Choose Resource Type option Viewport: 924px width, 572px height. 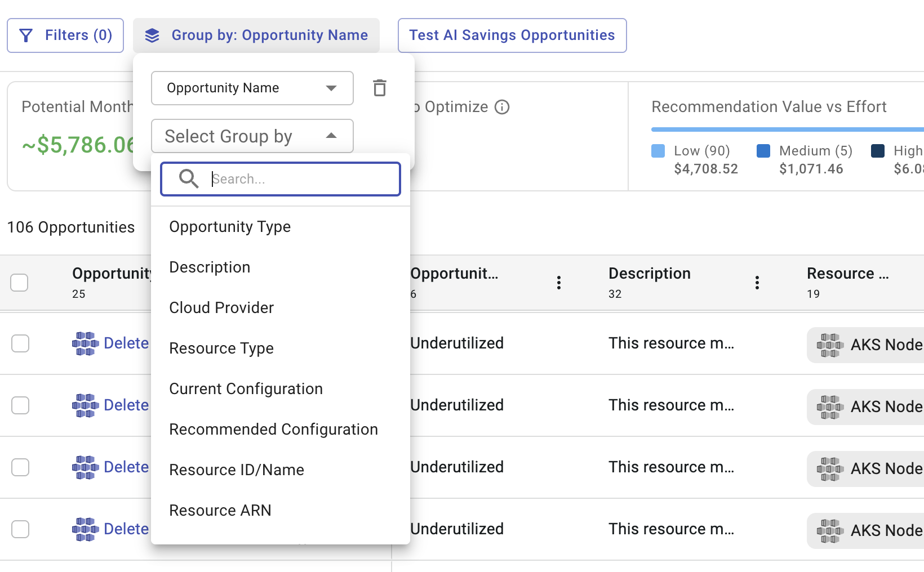pos(221,348)
